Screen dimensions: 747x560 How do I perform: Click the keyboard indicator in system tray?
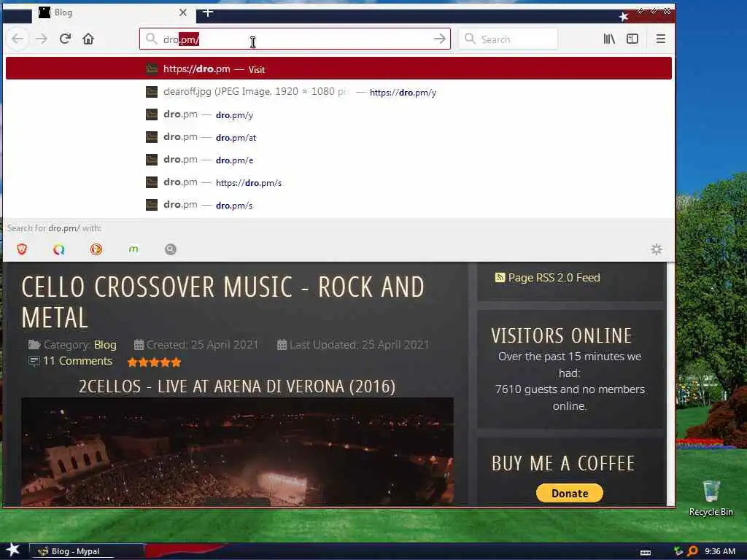point(646,553)
